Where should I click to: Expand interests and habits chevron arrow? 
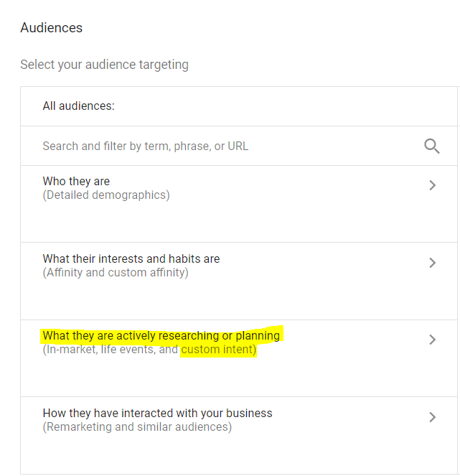433,263
